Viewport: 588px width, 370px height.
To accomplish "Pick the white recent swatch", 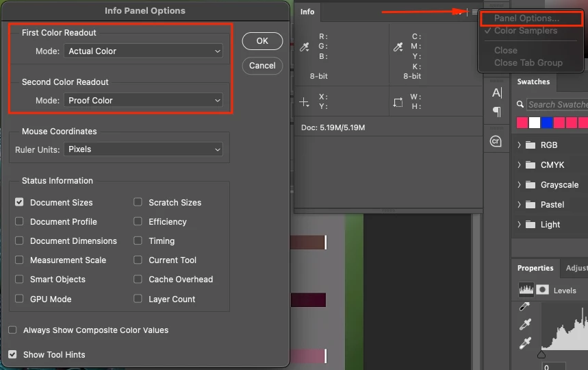I will pyautogui.click(x=535, y=123).
